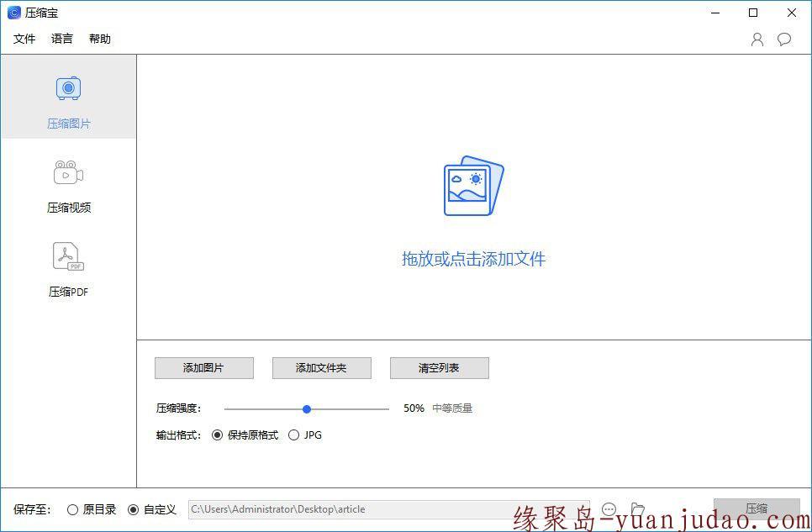The width and height of the screenshot is (812, 532).
Task: Open the 帮助 menu
Action: point(100,39)
